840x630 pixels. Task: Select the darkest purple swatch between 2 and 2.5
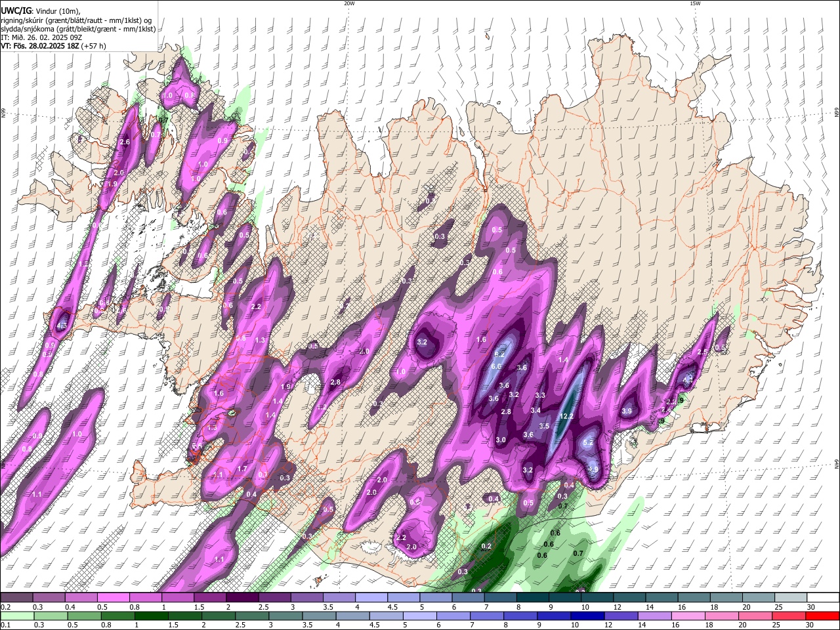[x=242, y=598]
